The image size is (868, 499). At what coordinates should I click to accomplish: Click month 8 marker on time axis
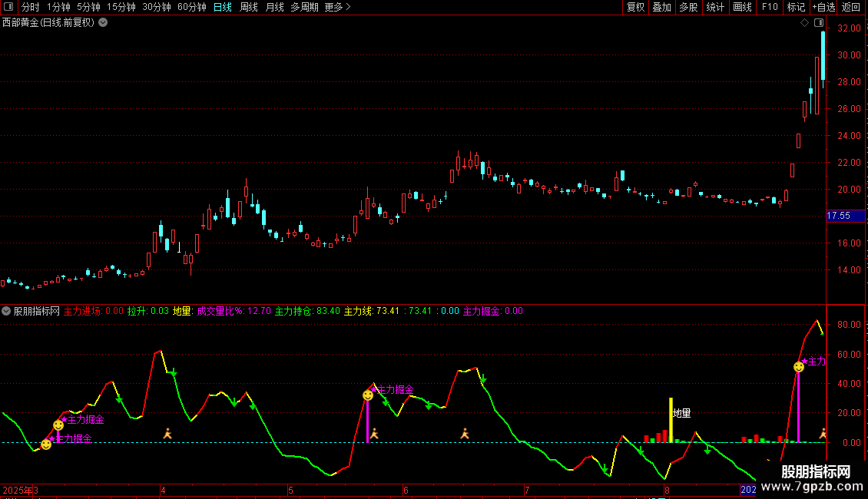pos(667,490)
